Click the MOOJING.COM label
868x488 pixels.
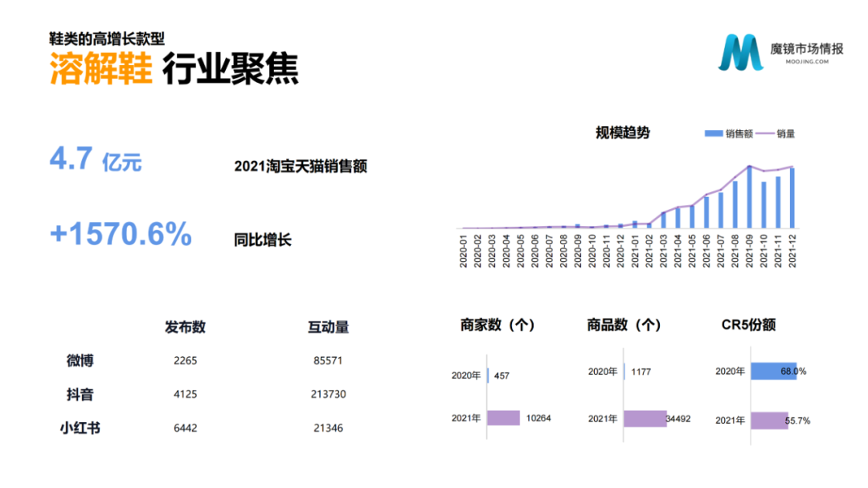pyautogui.click(x=807, y=61)
